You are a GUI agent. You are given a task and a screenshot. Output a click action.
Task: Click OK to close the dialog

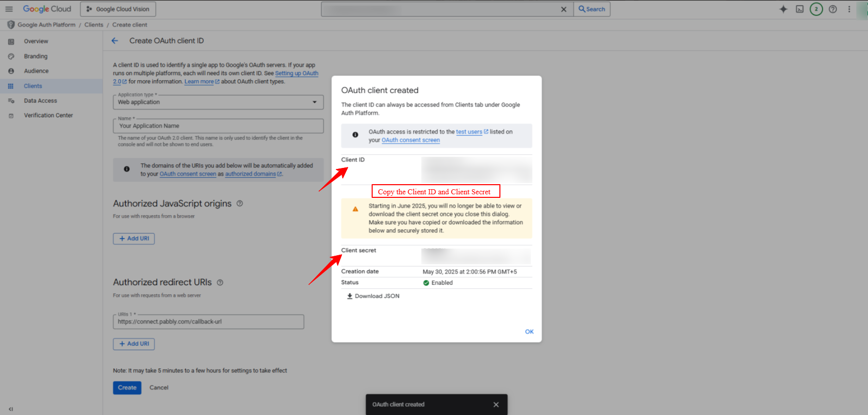point(529,332)
